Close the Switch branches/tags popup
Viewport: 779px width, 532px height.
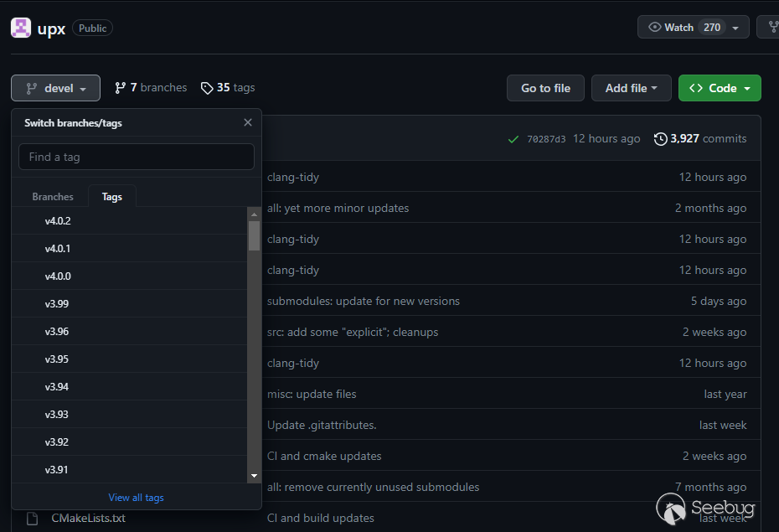click(248, 122)
